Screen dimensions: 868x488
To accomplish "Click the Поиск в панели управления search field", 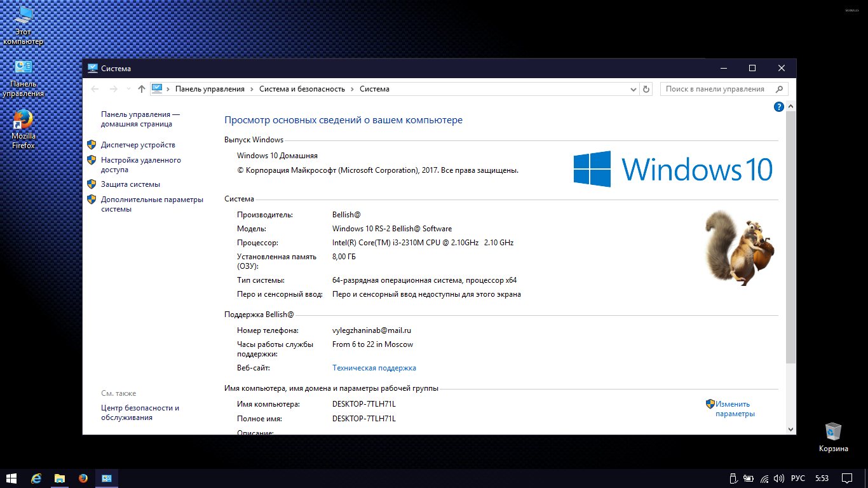I will tap(717, 90).
